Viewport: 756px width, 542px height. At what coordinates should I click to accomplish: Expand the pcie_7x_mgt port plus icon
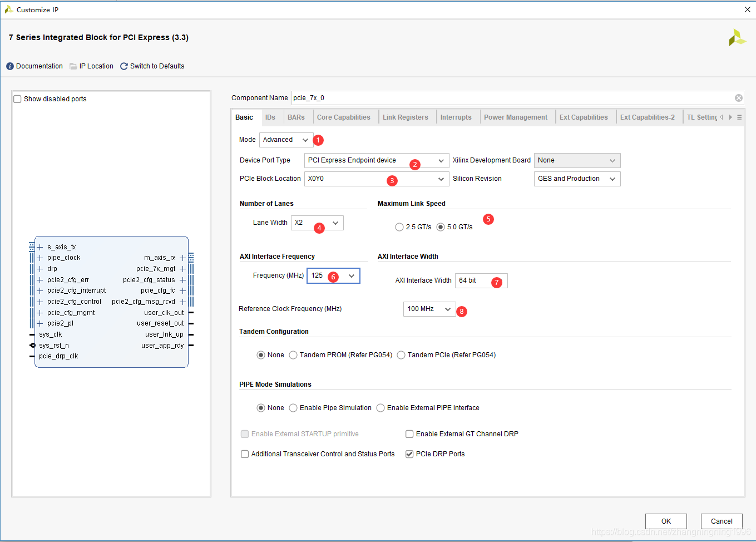coord(182,269)
